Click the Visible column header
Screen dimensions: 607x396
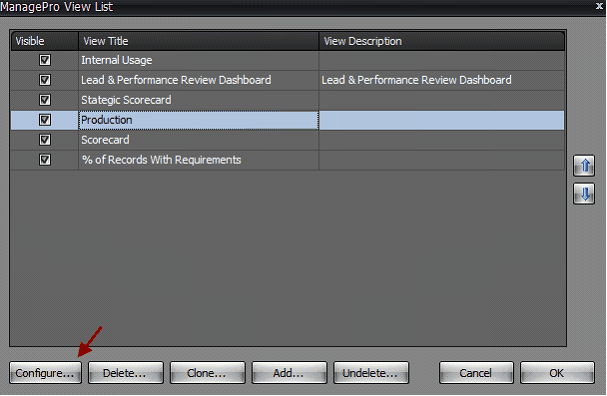[x=45, y=41]
